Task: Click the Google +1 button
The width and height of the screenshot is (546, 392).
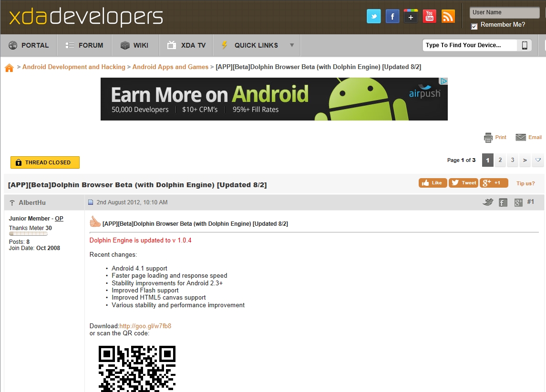Action: click(494, 183)
